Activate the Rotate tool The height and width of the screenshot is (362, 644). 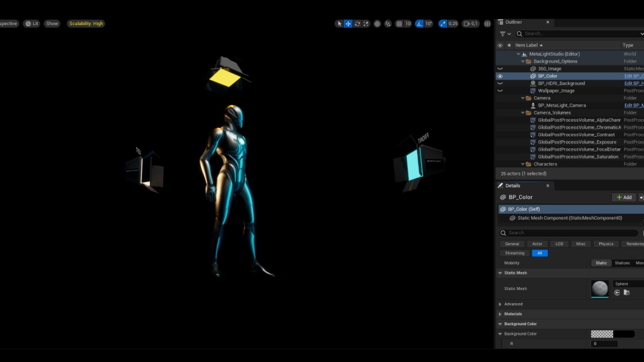point(357,24)
